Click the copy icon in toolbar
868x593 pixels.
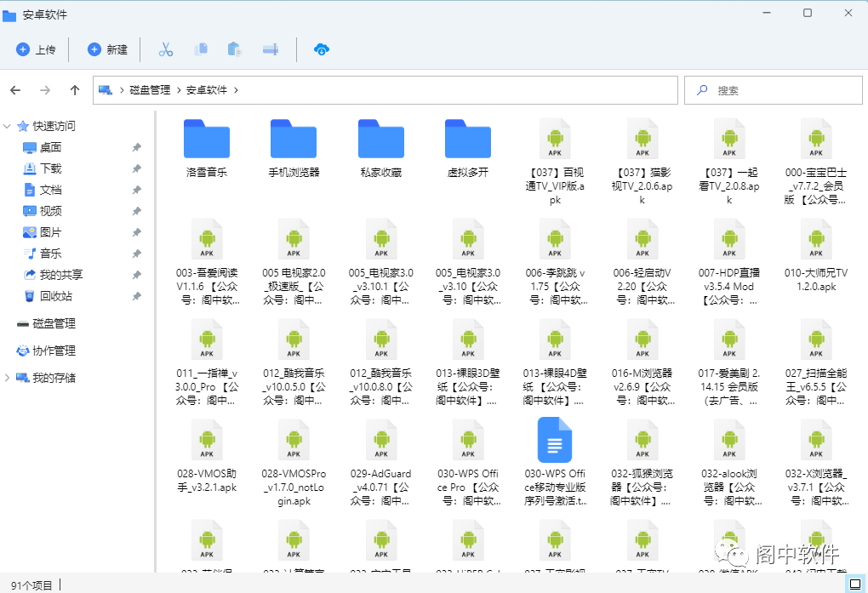(201, 50)
